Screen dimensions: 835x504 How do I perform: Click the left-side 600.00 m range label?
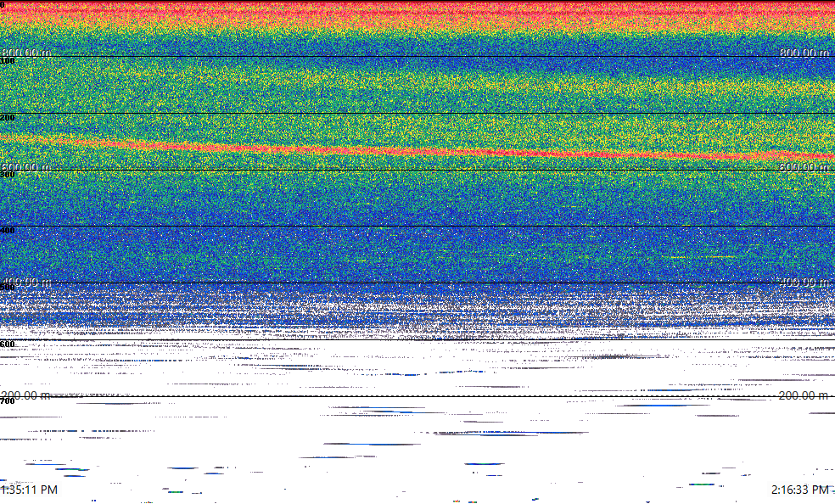click(x=26, y=167)
